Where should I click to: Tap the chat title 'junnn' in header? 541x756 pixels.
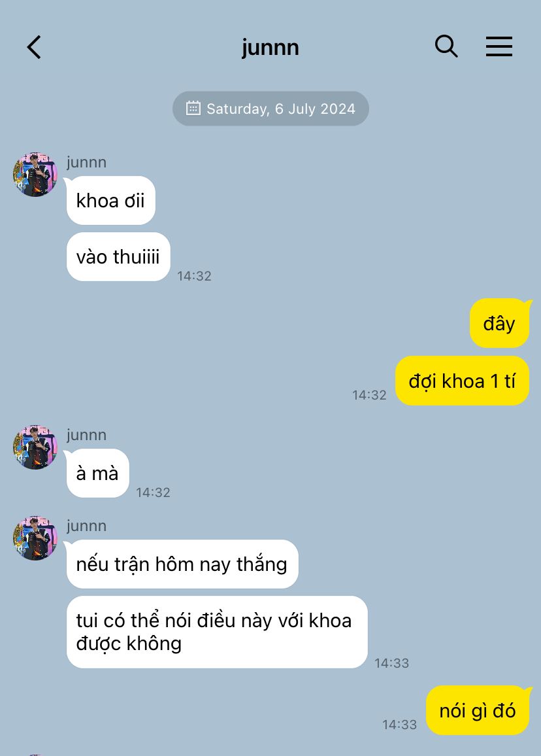[270, 47]
